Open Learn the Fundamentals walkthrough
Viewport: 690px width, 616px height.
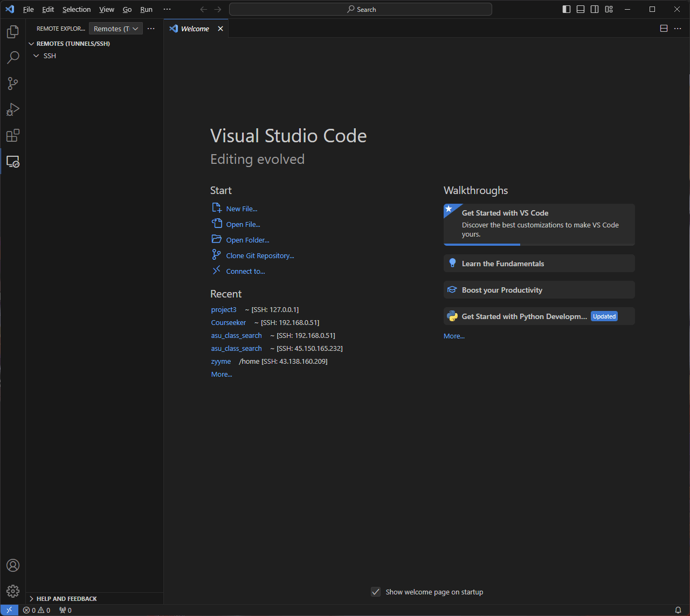pyautogui.click(x=539, y=264)
